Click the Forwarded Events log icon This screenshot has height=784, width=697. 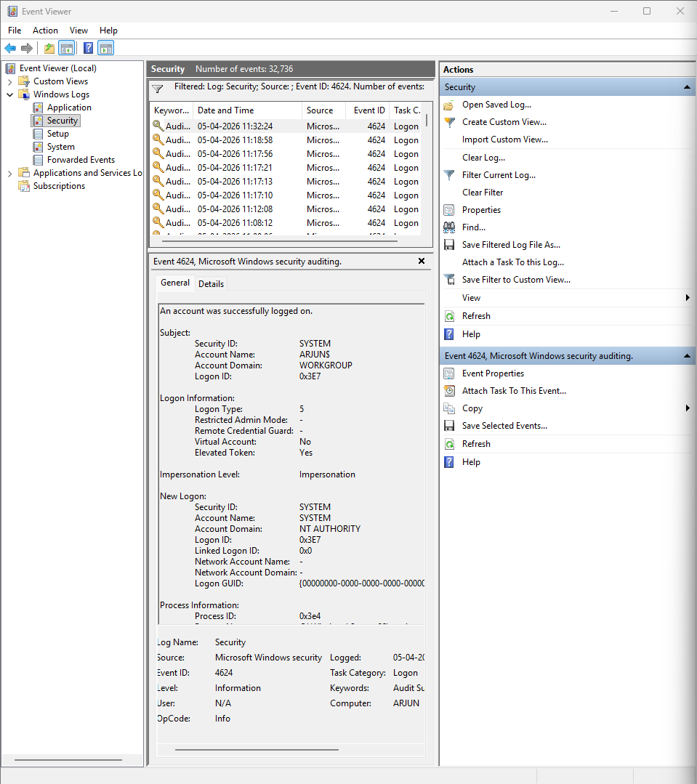[x=38, y=160]
